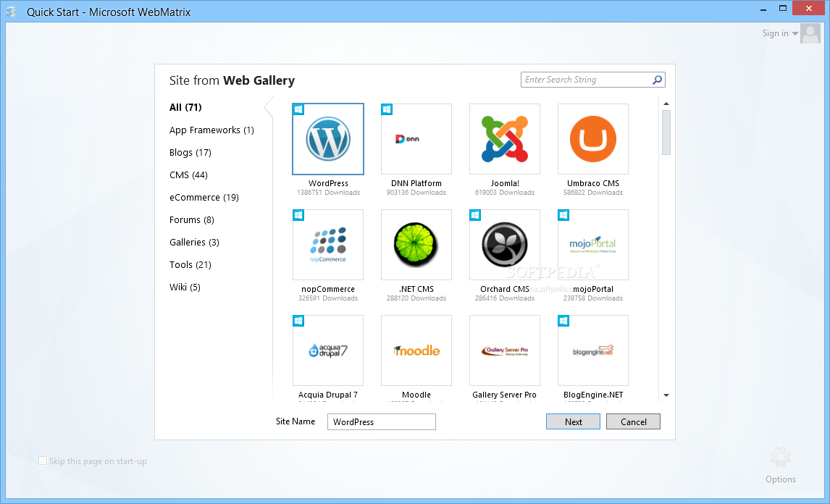The height and width of the screenshot is (504, 830).
Task: Filter by eCommerce (19)
Action: 204,198
